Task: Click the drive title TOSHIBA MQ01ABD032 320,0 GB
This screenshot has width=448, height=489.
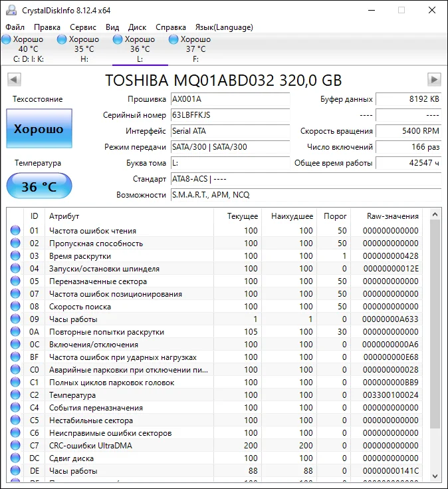Action: click(223, 80)
